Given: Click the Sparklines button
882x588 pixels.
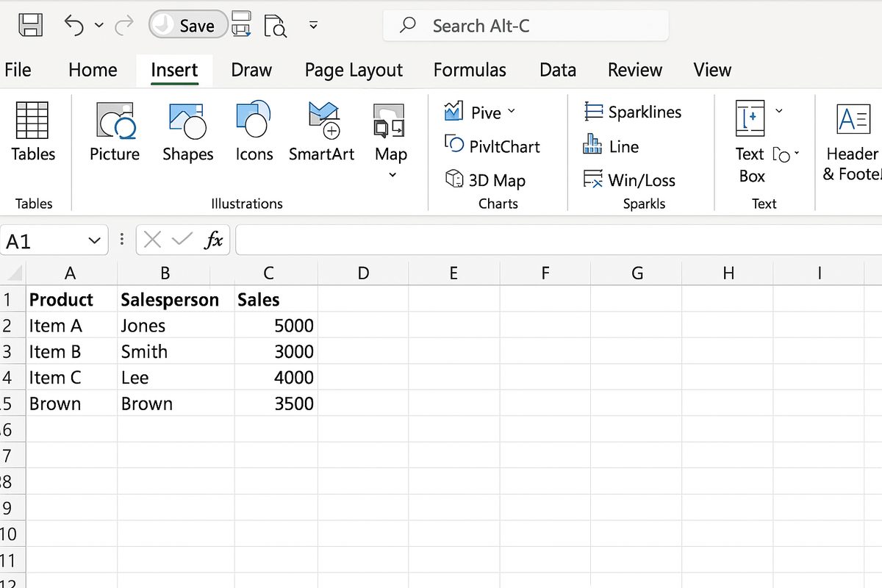Looking at the screenshot, I should point(632,112).
